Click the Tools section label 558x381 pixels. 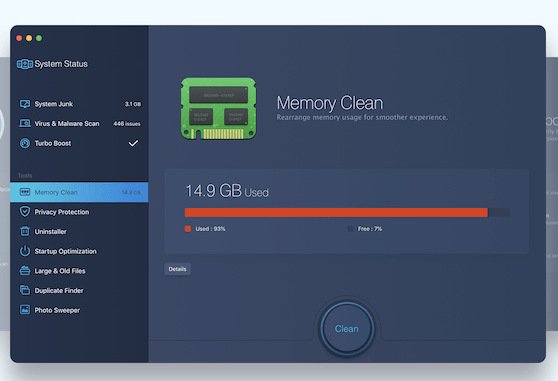tap(25, 175)
